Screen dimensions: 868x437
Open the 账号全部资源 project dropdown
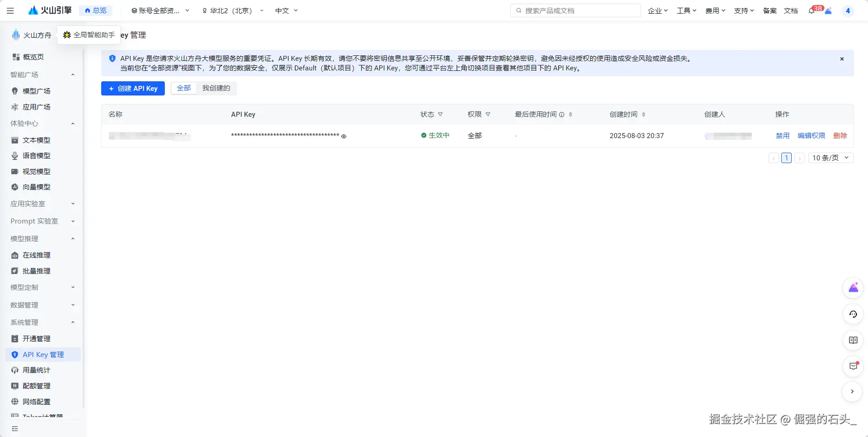pyautogui.click(x=160, y=11)
